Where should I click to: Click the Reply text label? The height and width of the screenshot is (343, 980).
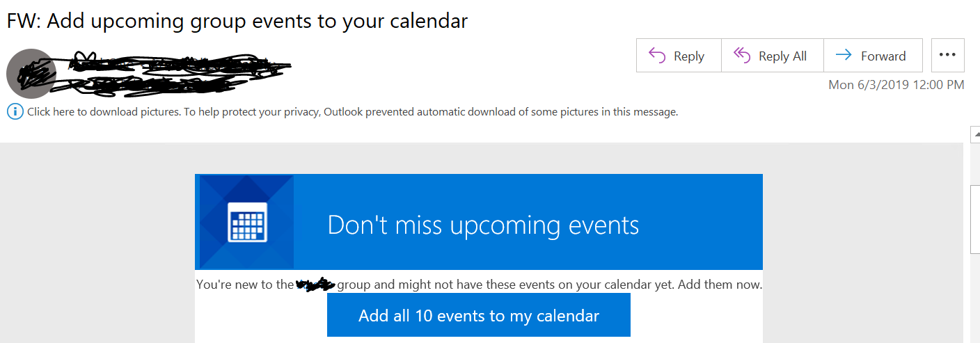coord(689,56)
